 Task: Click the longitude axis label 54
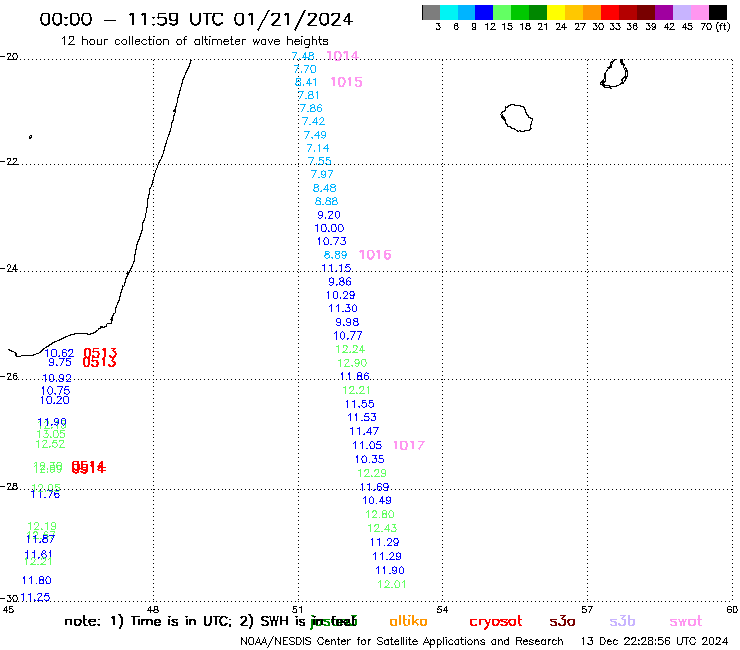442,609
